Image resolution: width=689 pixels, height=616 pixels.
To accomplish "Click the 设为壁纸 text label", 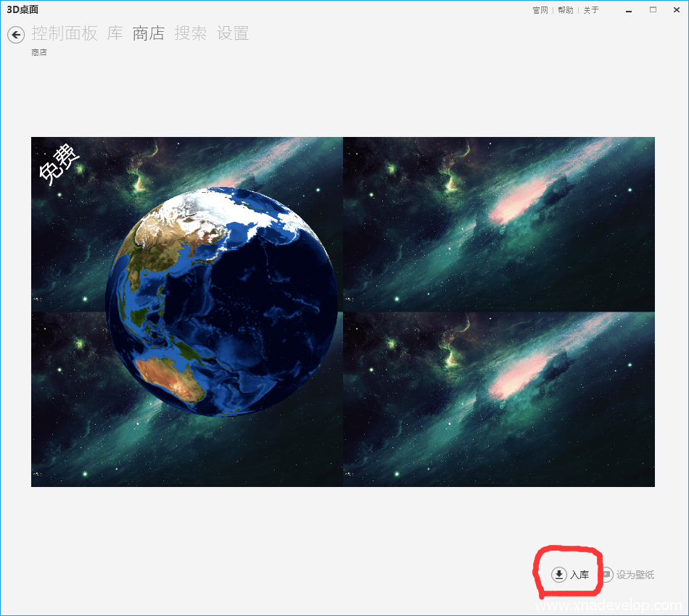I will point(635,575).
